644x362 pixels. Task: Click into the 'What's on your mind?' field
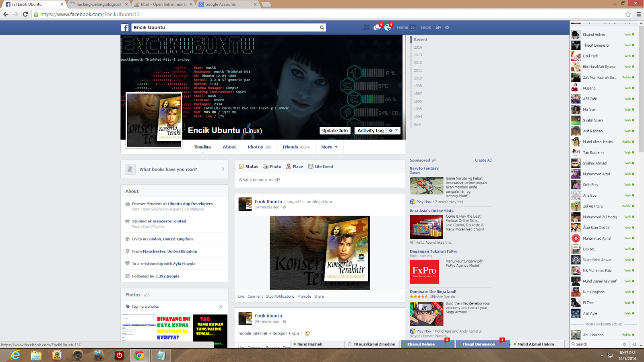pos(320,180)
